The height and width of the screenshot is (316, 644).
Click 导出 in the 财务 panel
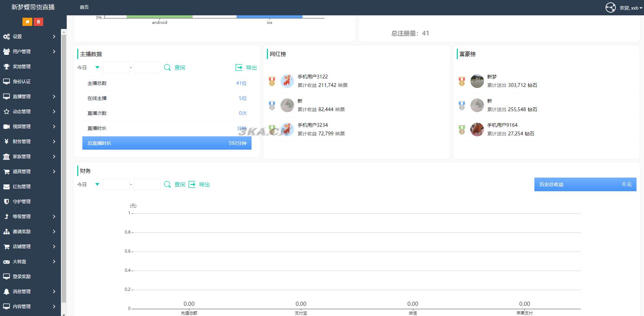204,184
